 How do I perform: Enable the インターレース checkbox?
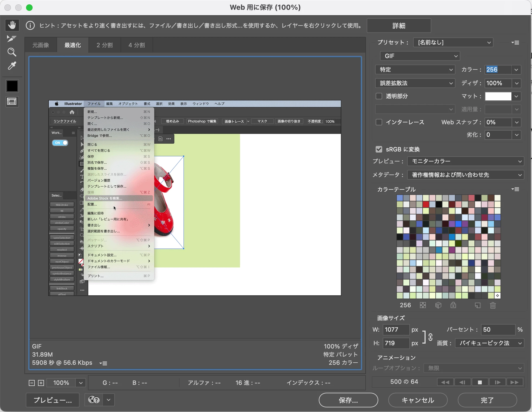click(379, 122)
